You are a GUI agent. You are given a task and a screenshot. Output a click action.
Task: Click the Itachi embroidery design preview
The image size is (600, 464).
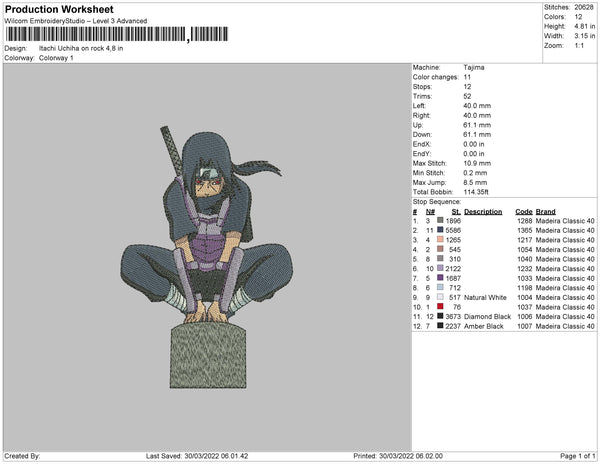coord(207,257)
